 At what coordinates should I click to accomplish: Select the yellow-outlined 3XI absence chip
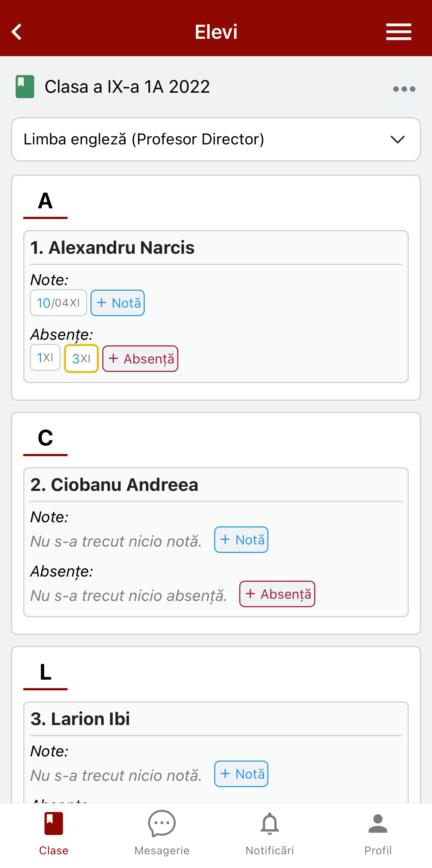click(81, 358)
